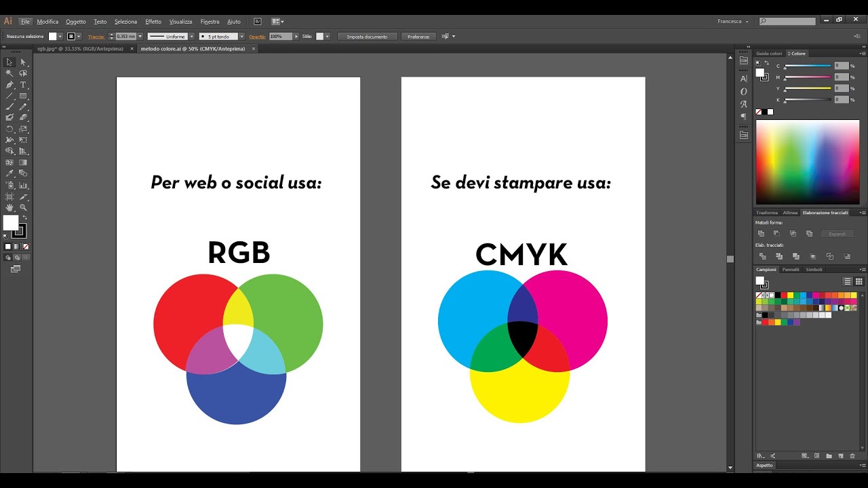Click the Imposta documento button
This screenshot has height=488, width=868.
(x=367, y=37)
